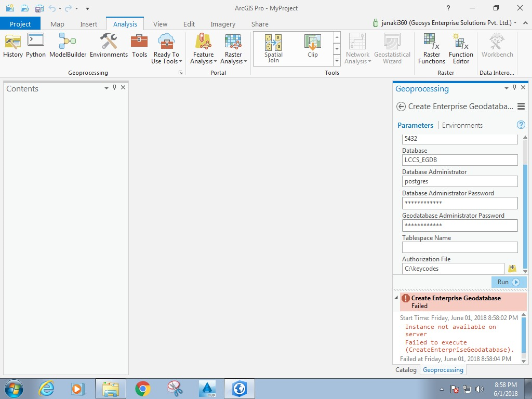Open the Function Editor
532x399 pixels.
pos(461,49)
